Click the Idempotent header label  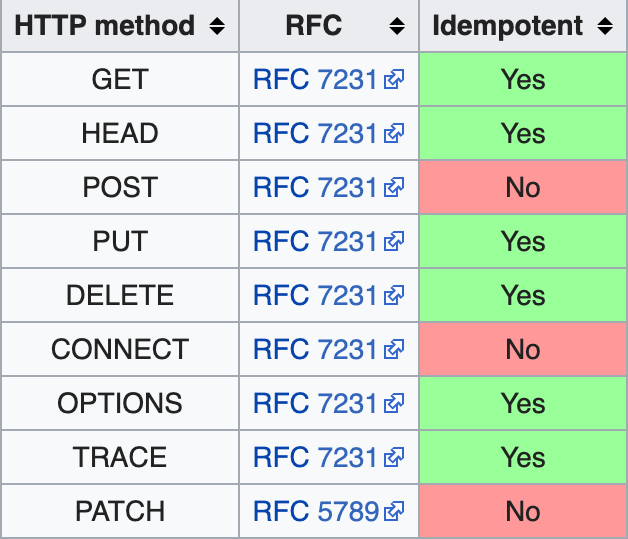506,27
